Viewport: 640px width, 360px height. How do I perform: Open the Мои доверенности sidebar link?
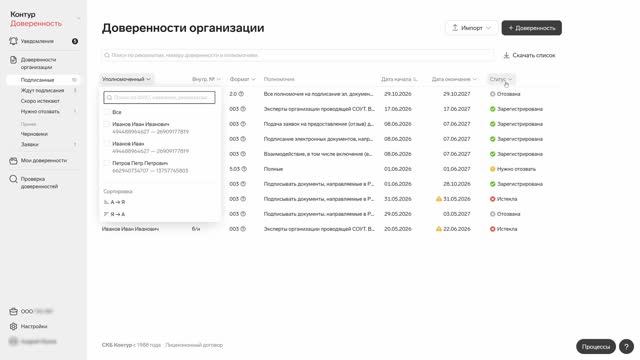pyautogui.click(x=44, y=161)
